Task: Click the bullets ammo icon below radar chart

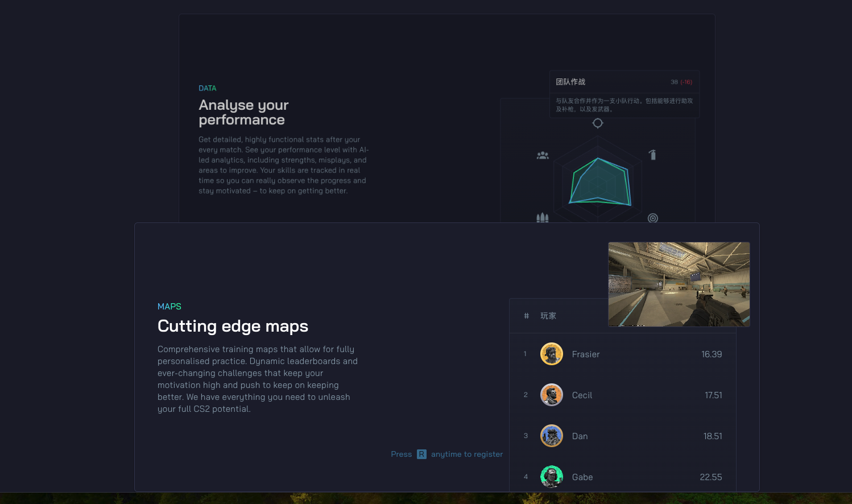Action: [x=543, y=217]
